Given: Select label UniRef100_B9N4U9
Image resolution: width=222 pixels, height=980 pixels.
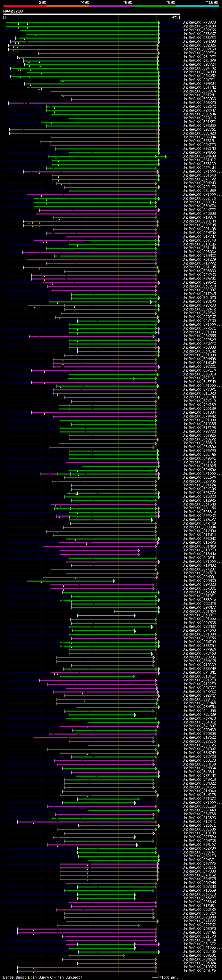Looking at the screenshot, I should click(199, 156).
